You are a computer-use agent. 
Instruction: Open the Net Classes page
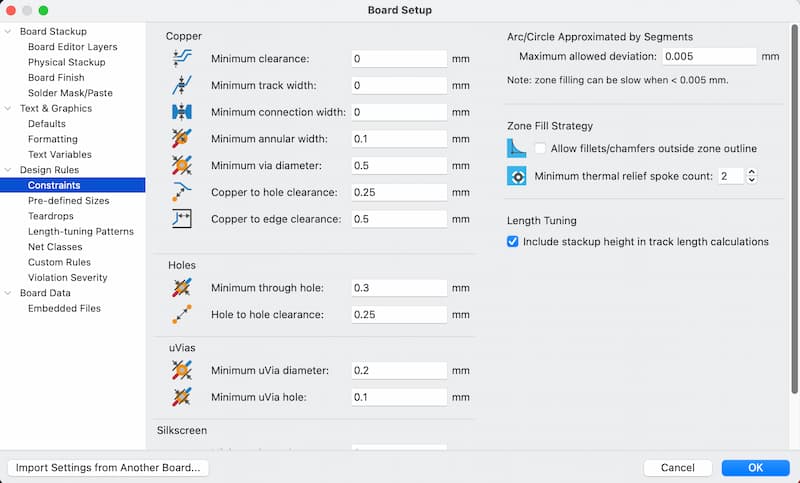(54, 246)
